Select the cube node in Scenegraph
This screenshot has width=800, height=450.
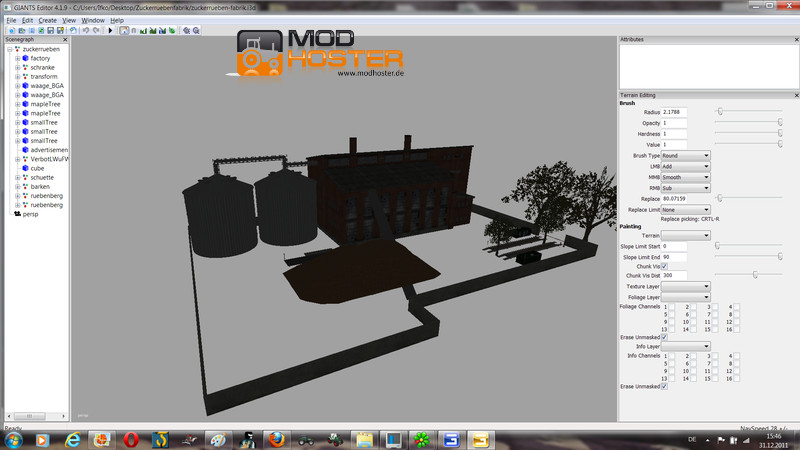point(37,168)
